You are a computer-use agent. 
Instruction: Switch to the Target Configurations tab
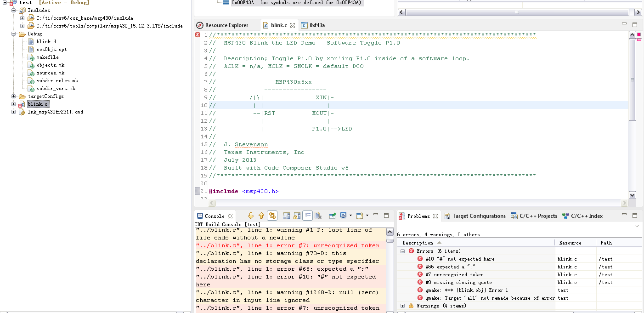point(479,216)
